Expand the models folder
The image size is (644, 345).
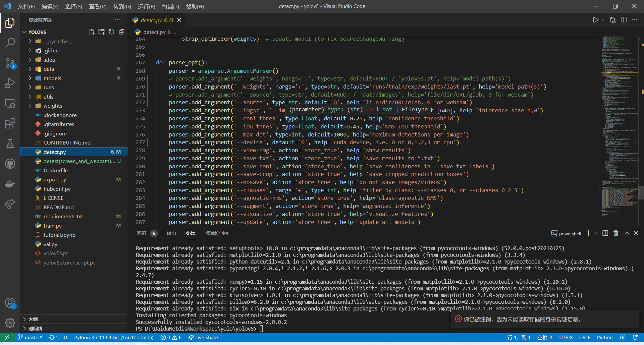30,78
